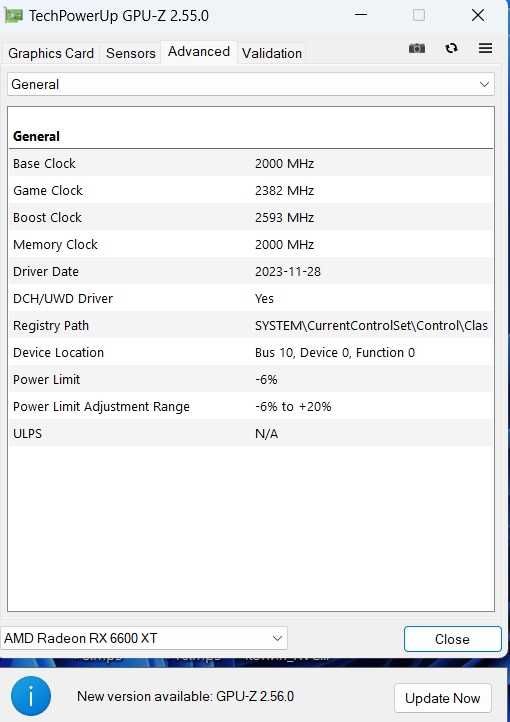Image resolution: width=510 pixels, height=722 pixels.
Task: Click the GPU-Z app icon in title bar
Action: point(13,16)
